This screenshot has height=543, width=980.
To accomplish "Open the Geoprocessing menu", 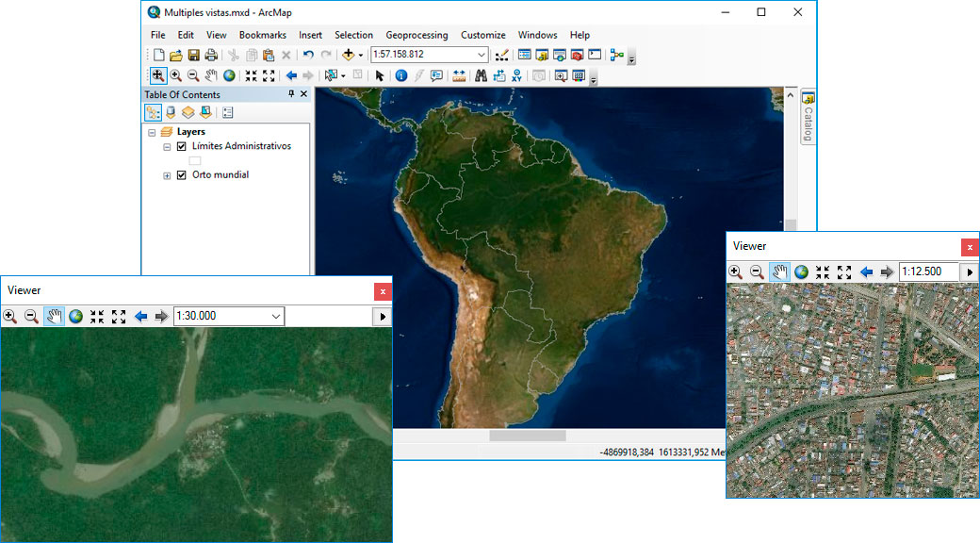I will coord(417,35).
